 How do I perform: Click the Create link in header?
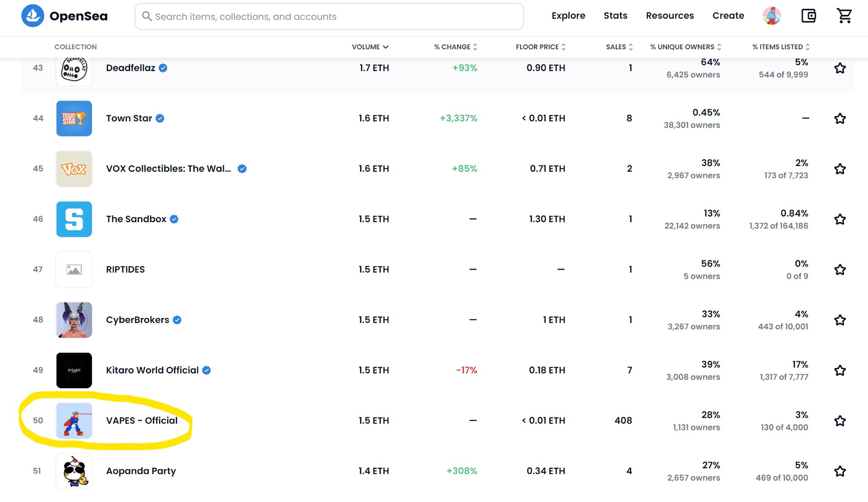(x=728, y=16)
